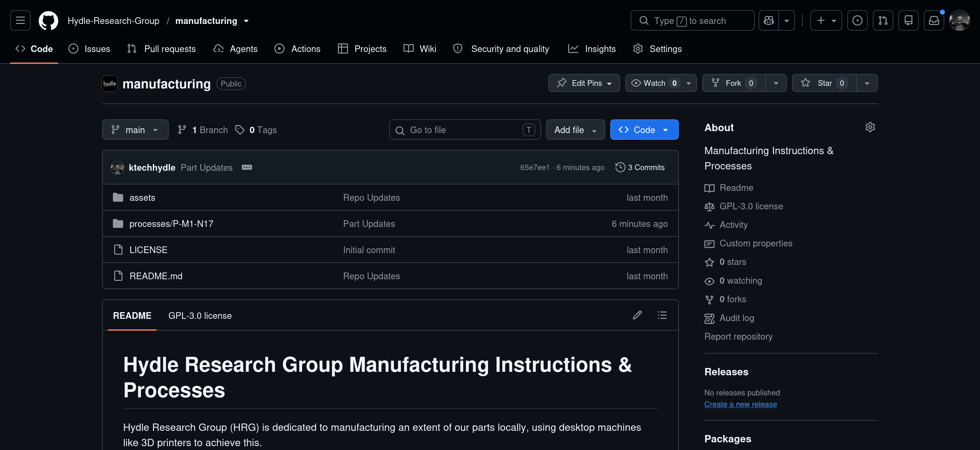Switch to the Pull requests tab

161,49
